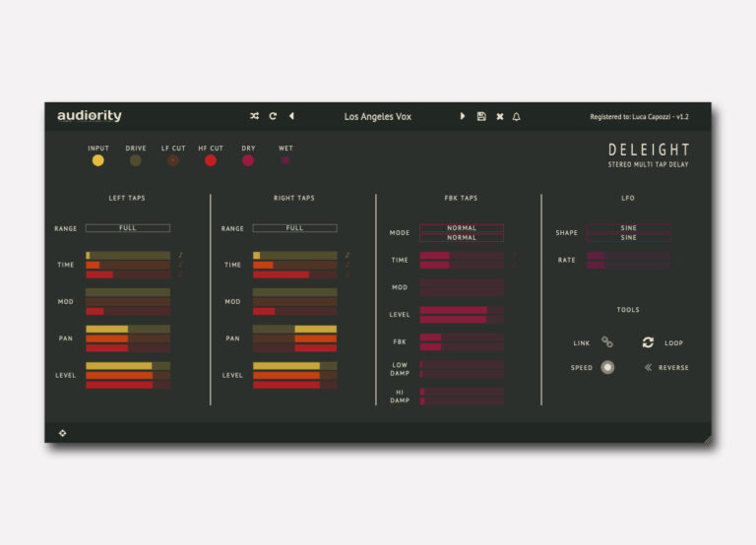Toggle sync note icon for Left Taps first TIME row
The image size is (756, 545).
tap(180, 255)
